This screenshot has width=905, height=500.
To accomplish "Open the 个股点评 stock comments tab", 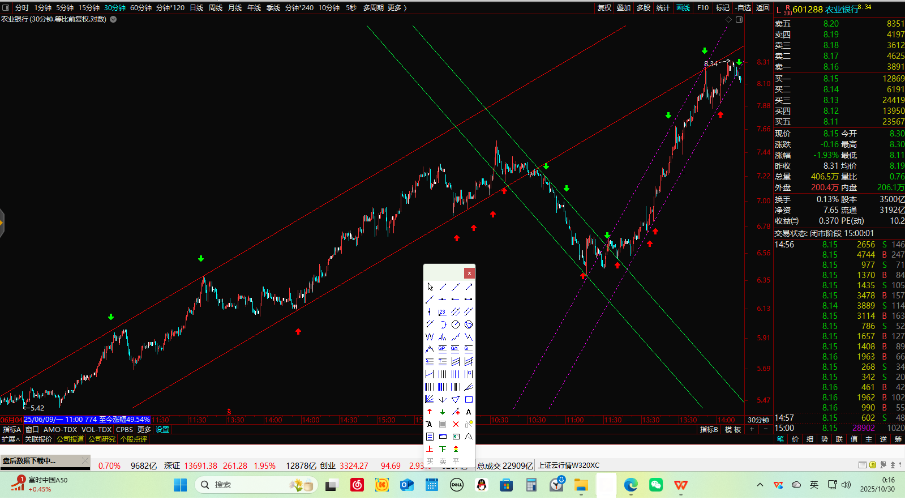I will pos(133,439).
